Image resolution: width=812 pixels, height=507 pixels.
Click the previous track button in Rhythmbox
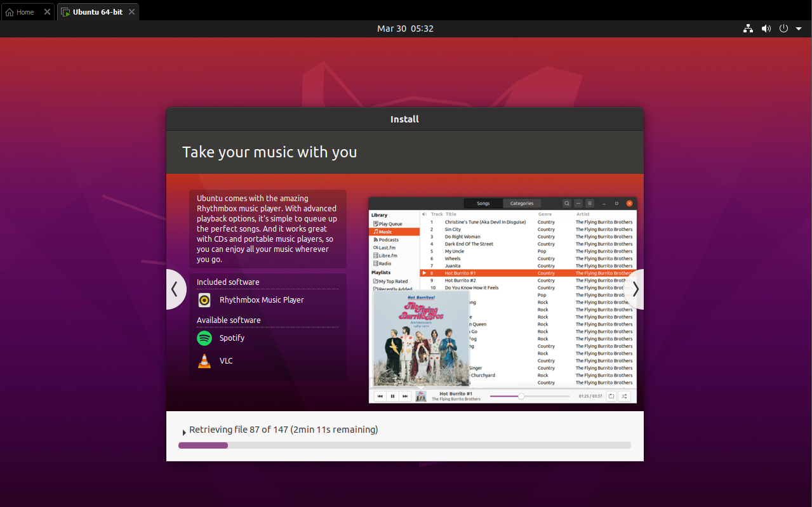pos(380,396)
